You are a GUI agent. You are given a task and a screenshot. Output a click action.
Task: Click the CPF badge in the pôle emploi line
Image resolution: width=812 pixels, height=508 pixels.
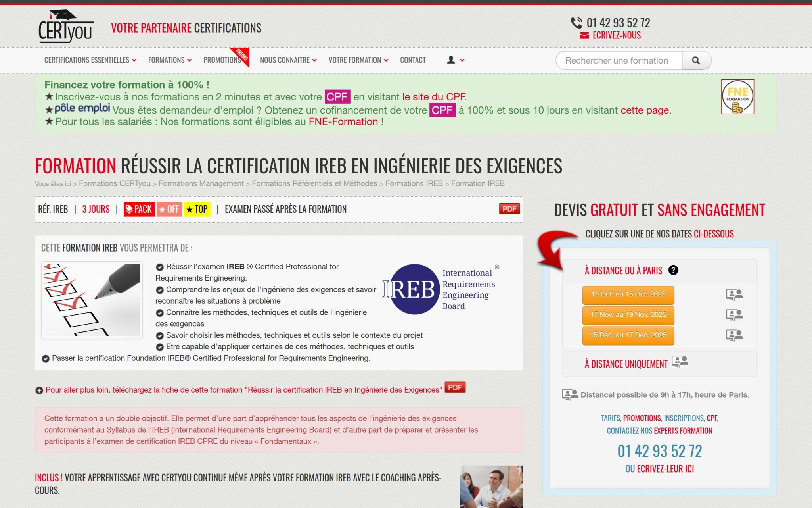(x=442, y=110)
